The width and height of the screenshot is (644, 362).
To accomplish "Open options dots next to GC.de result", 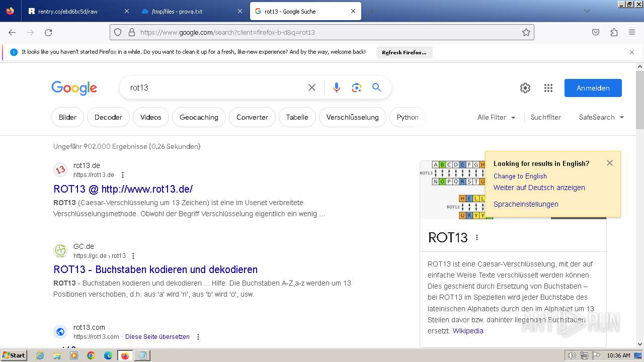I will coord(133,256).
